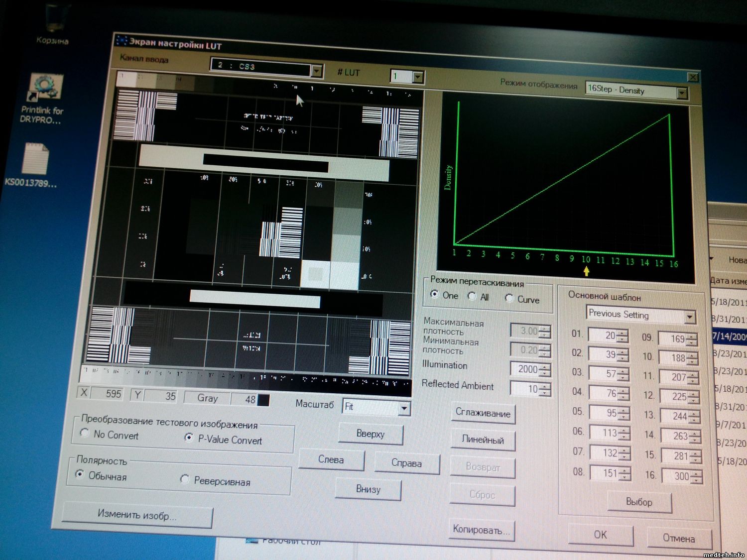The image size is (747, 560).
Task: Switch polarity to Реверсивная
Action: coord(185,479)
